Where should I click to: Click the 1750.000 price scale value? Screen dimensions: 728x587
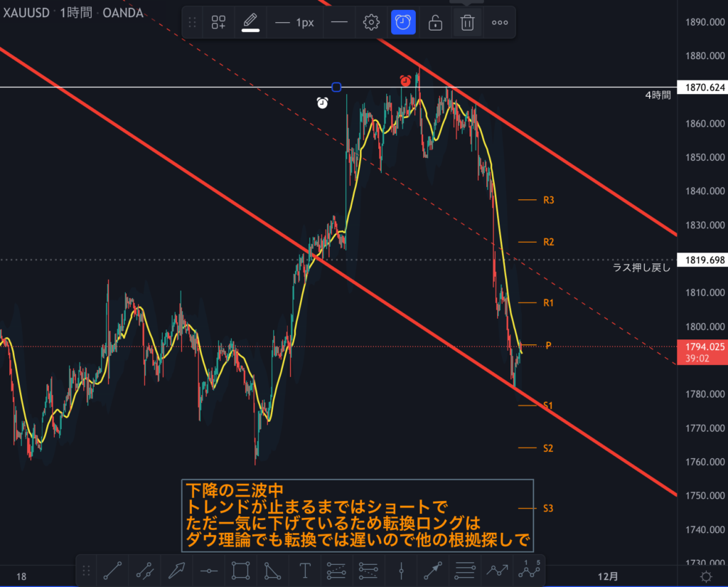[x=705, y=495]
